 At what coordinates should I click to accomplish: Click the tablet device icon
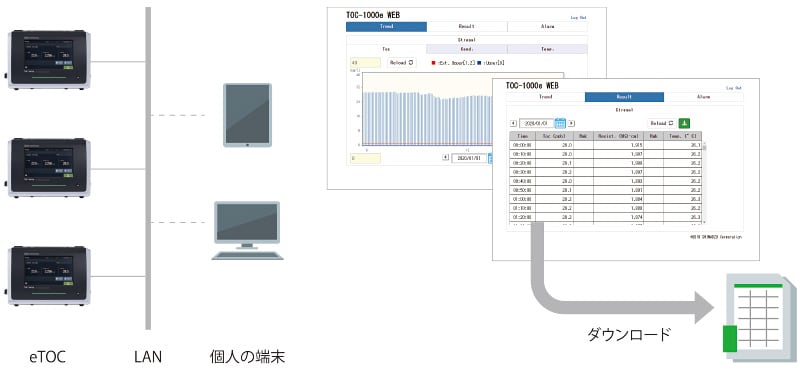[x=247, y=115]
